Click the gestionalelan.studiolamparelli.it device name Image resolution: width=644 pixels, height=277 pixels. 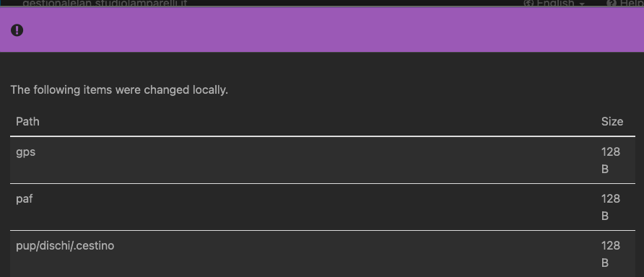click(105, 4)
